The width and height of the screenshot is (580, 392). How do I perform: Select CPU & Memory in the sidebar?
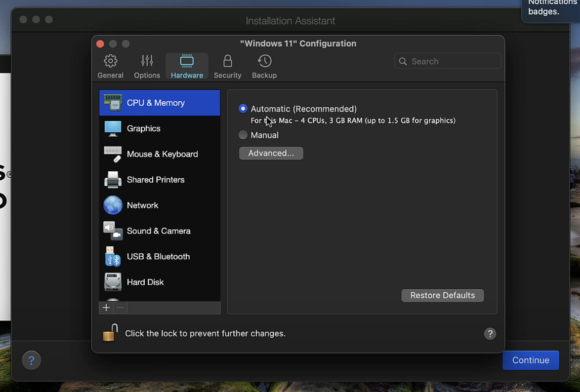[x=160, y=102]
